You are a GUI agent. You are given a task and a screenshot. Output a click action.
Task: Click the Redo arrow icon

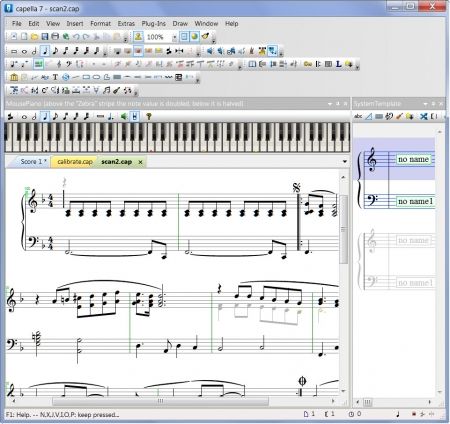pyautogui.click(x=86, y=37)
